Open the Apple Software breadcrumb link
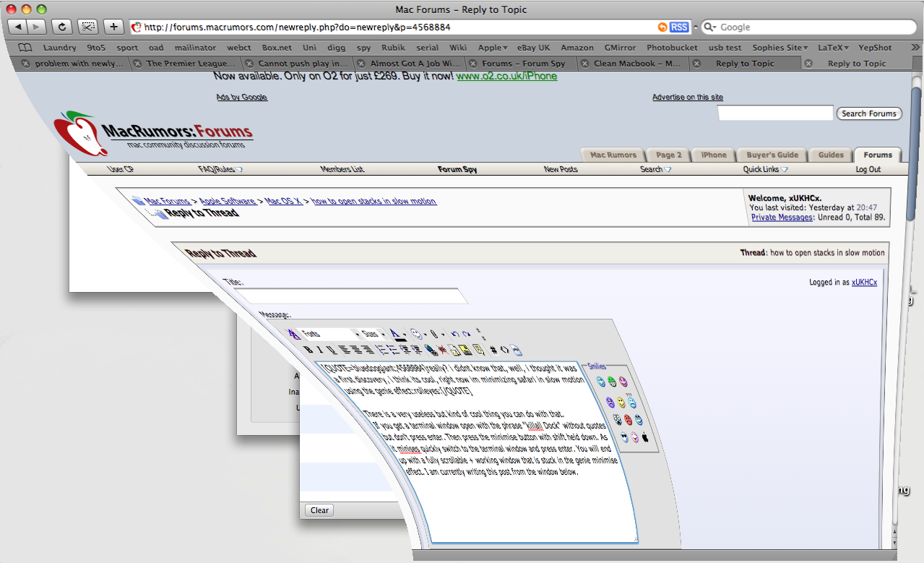 click(x=227, y=201)
